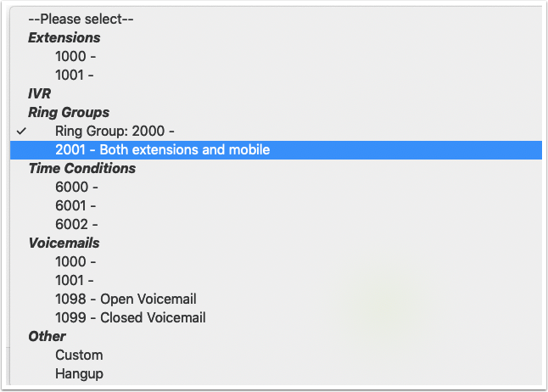
Task: Click the IVR group header
Action: pyautogui.click(x=40, y=93)
